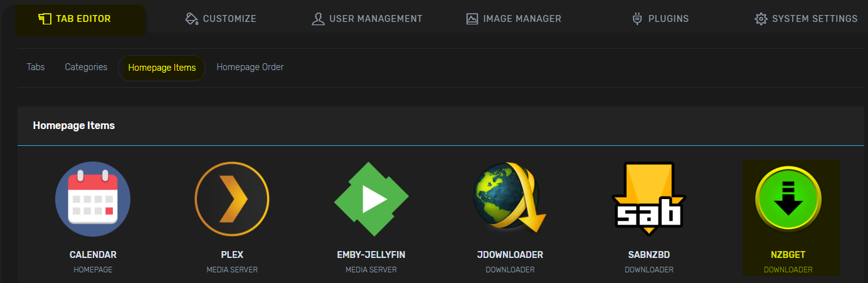Switch to the Plugins section
The image size is (868, 283).
660,19
